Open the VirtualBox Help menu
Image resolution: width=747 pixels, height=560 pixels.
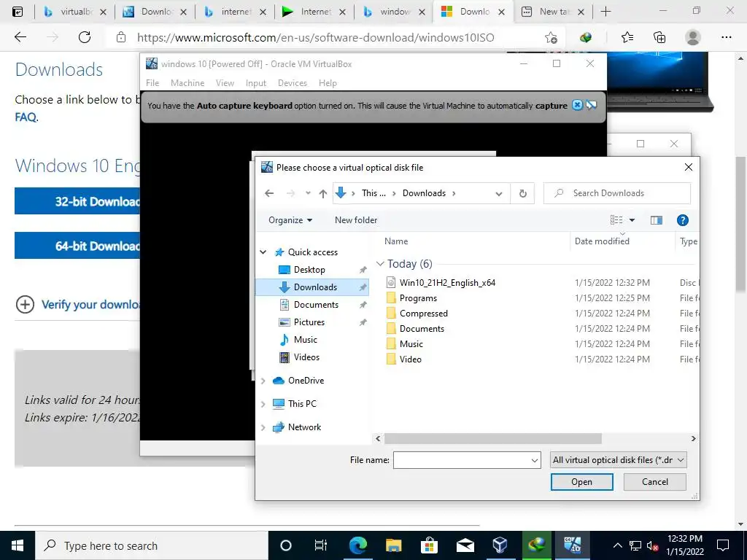[x=328, y=83]
